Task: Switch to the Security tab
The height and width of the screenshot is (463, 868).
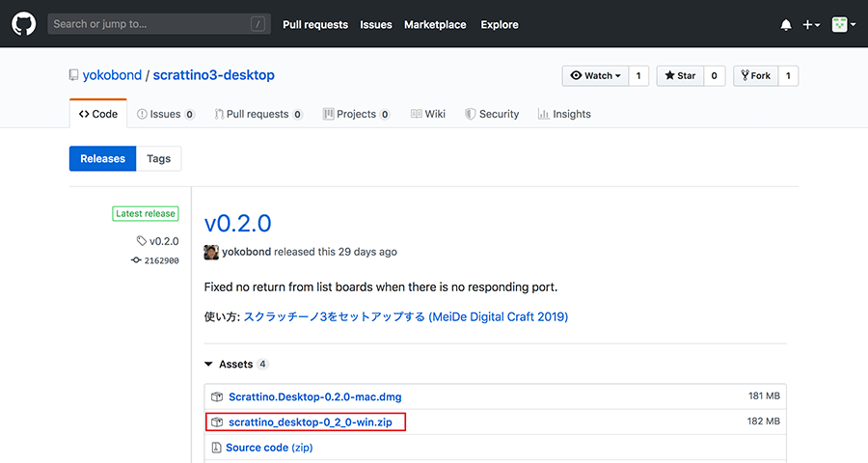Action: 492,114
